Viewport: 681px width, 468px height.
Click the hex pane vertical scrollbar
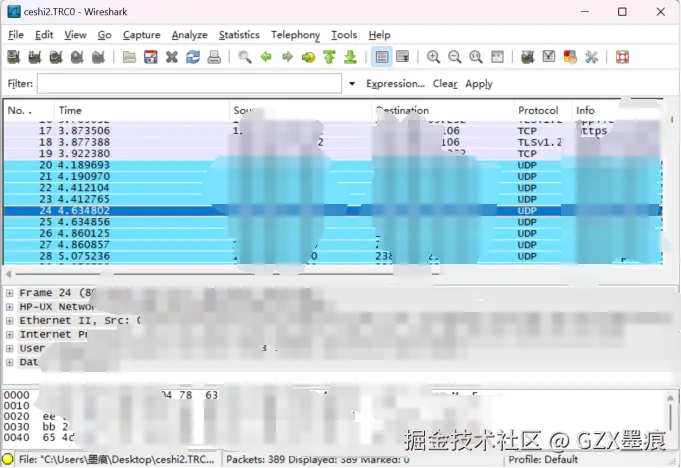670,419
